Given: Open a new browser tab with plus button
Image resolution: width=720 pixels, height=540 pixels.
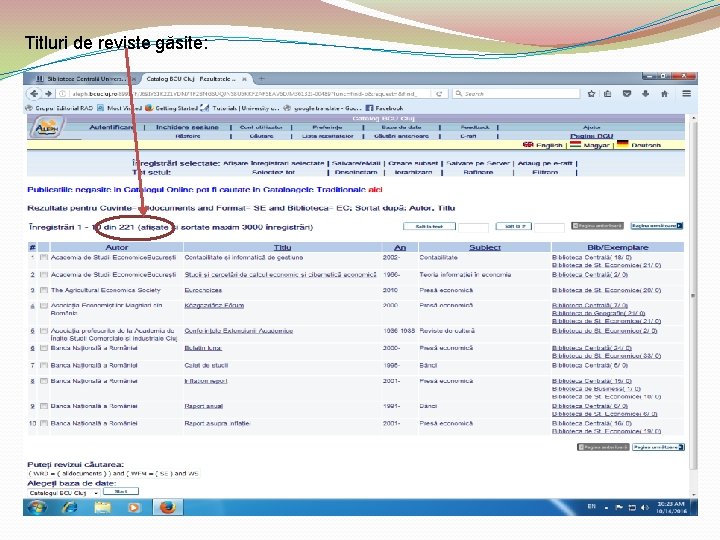Looking at the screenshot, I should [x=261, y=79].
